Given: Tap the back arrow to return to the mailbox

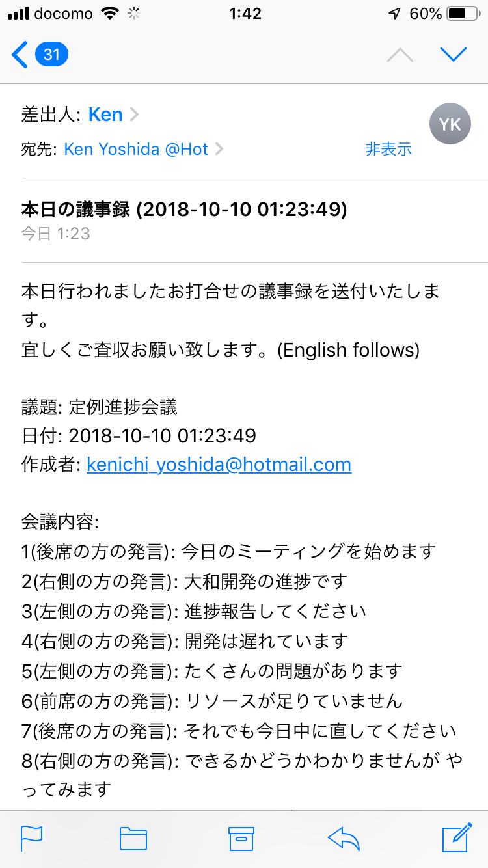Looking at the screenshot, I should coord(20,55).
